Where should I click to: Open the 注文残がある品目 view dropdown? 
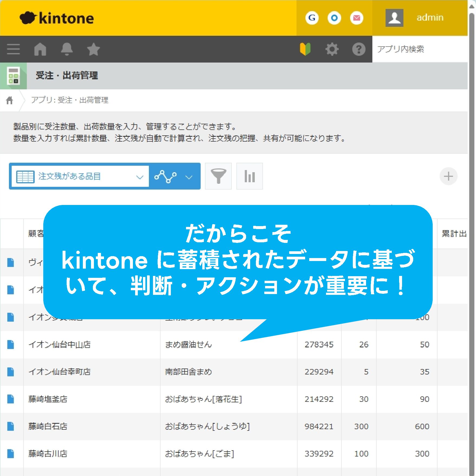[x=80, y=176]
